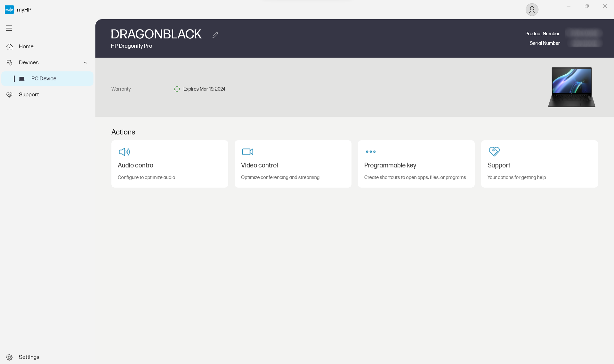614x364 pixels.
Task: Click the DRAGONBLACK device name
Action: 156,34
